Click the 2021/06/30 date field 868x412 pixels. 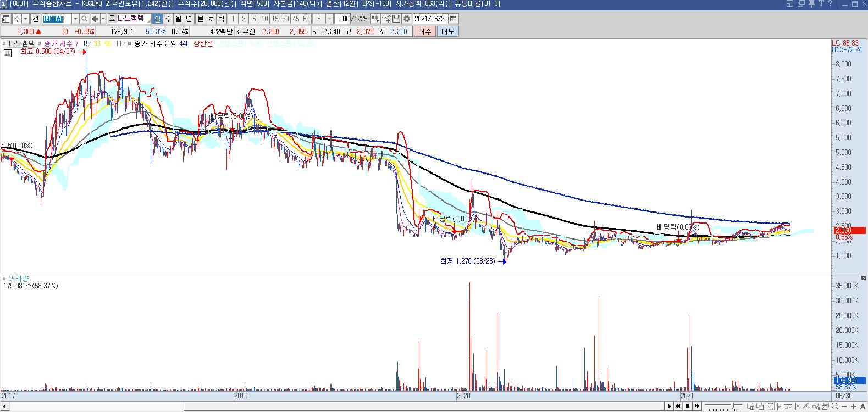431,19
